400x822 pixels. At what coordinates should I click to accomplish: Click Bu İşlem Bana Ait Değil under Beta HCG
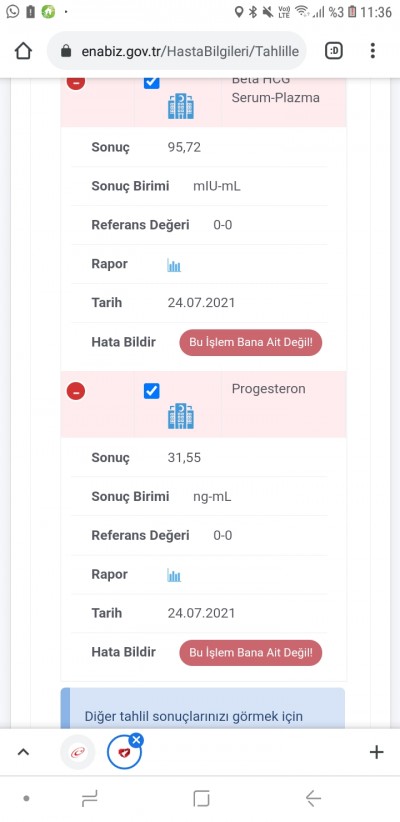(251, 342)
